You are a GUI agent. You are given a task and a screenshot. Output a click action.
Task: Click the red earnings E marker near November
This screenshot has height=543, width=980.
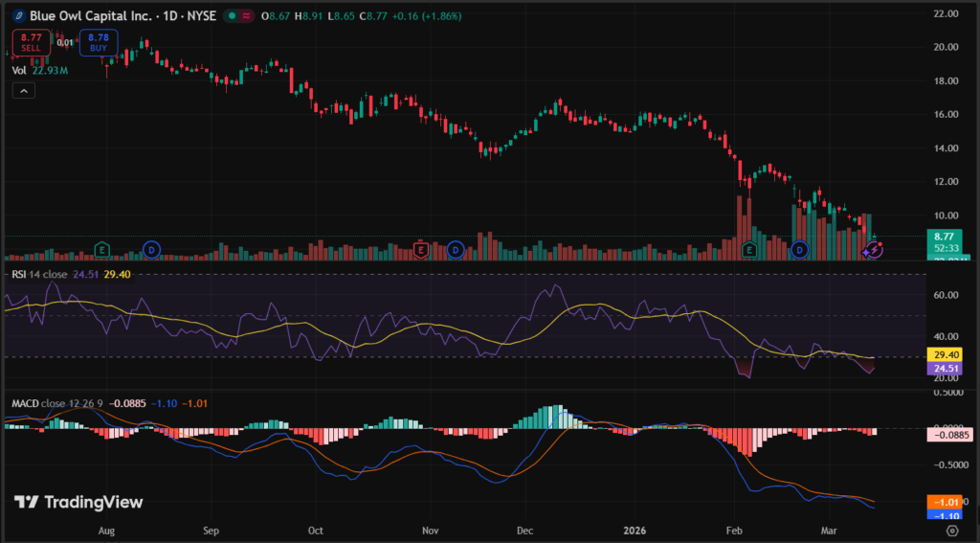[419, 250]
